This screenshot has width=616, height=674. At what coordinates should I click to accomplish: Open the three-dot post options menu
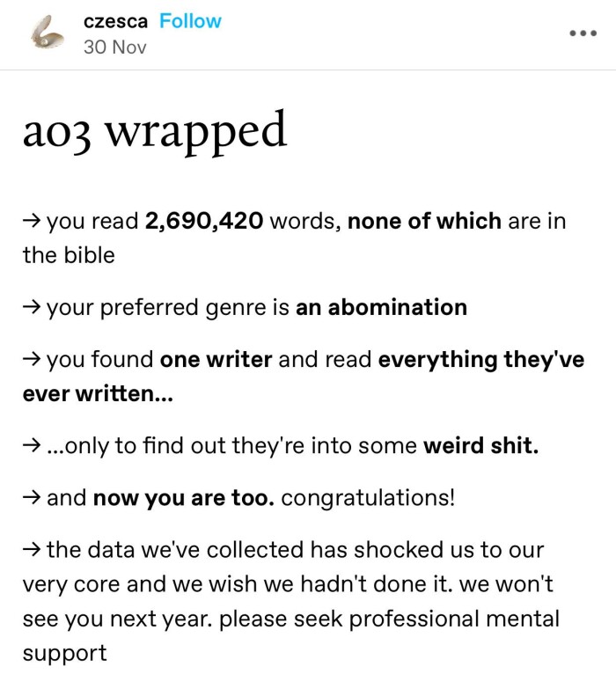tap(583, 33)
